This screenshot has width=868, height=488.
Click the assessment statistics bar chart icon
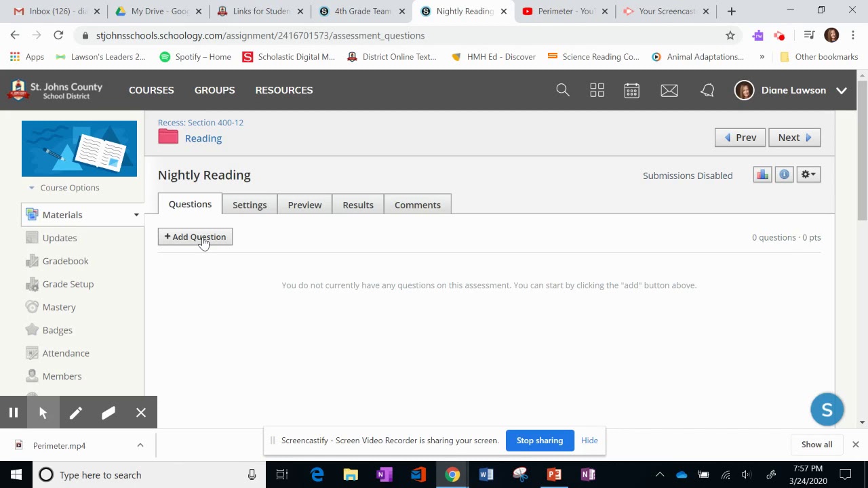[x=762, y=175]
